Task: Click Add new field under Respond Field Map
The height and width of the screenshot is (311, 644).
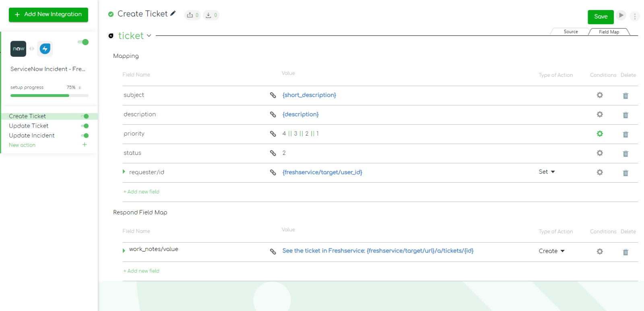Action: pyautogui.click(x=141, y=271)
